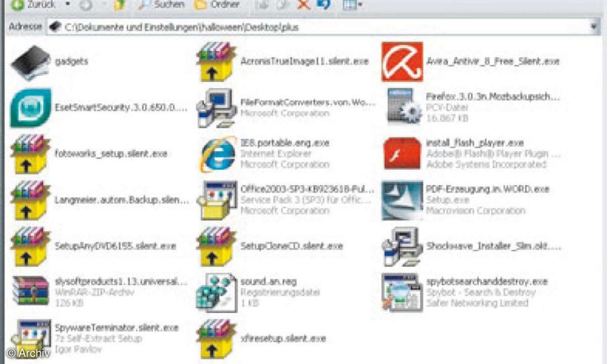Select the Langmeier.autom.Backup archive icon
This screenshot has width=607, height=364.
(30, 200)
